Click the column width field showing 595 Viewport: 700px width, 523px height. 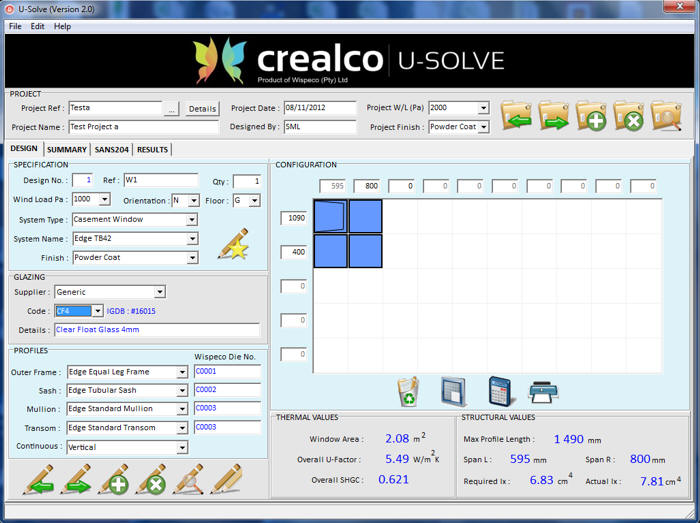click(332, 186)
